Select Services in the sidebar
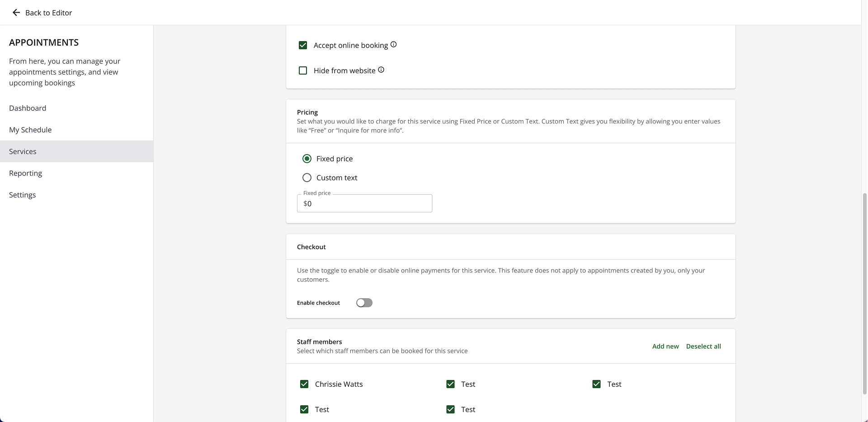868x422 pixels. click(23, 151)
